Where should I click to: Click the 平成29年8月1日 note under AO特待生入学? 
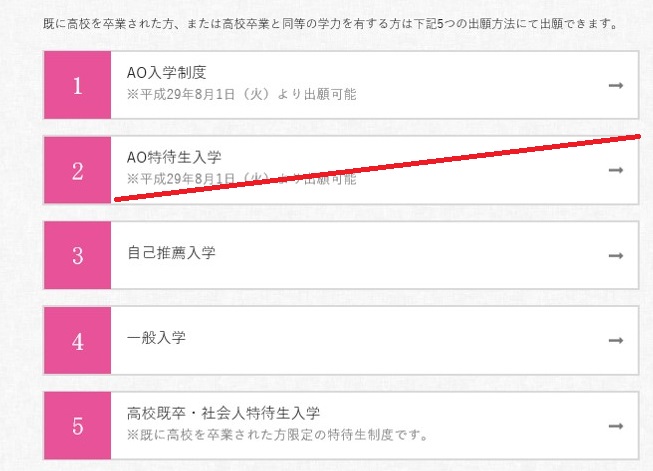click(x=242, y=179)
